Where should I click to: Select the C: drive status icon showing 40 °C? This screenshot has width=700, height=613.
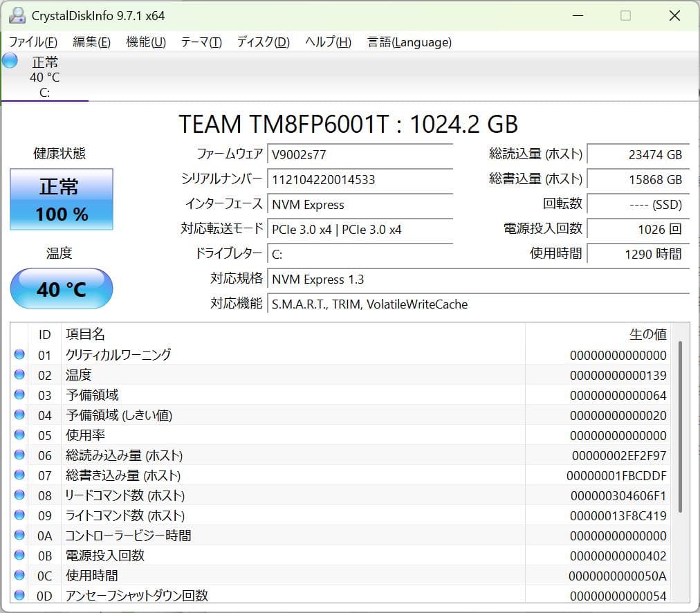point(44,76)
